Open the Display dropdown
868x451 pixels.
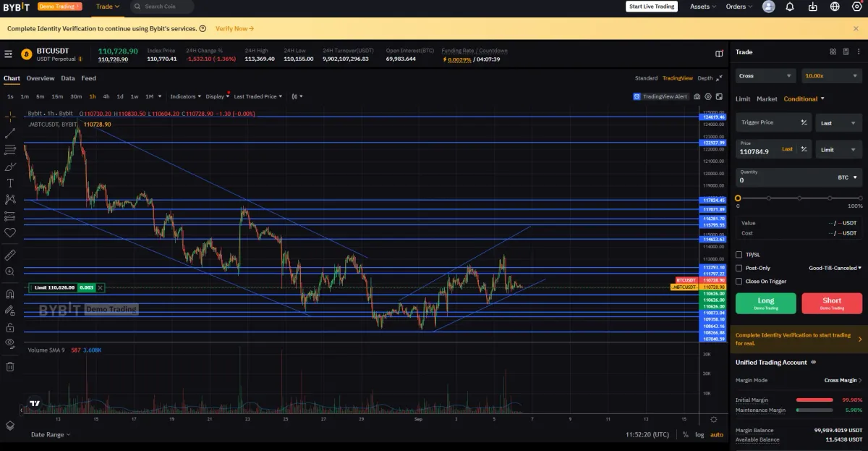(218, 96)
